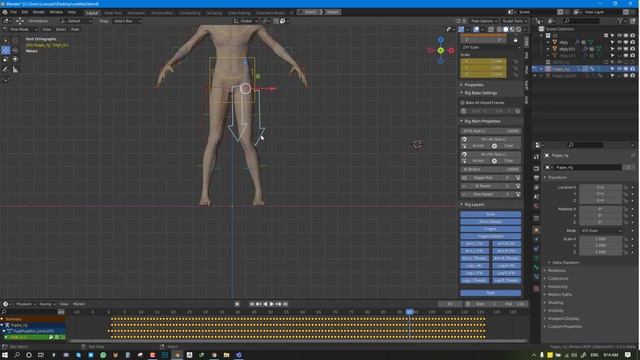Image resolution: width=640 pixels, height=360 pixels.
Task: Select the Cursor tool in the viewport toolbar
Action: 15,40
